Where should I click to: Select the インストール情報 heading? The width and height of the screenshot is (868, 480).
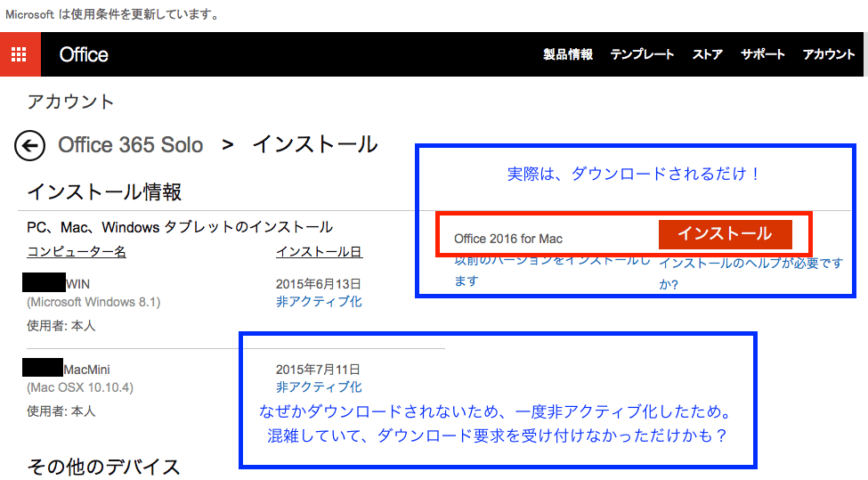[104, 192]
